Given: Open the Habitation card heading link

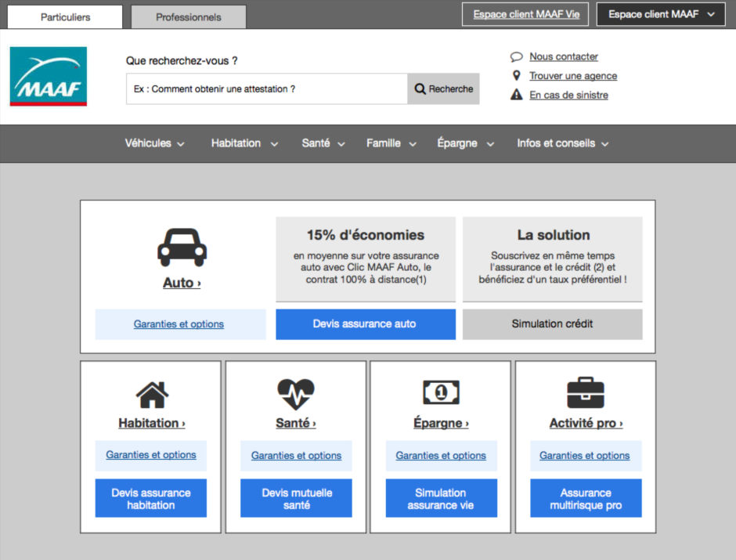Looking at the screenshot, I should 152,423.
